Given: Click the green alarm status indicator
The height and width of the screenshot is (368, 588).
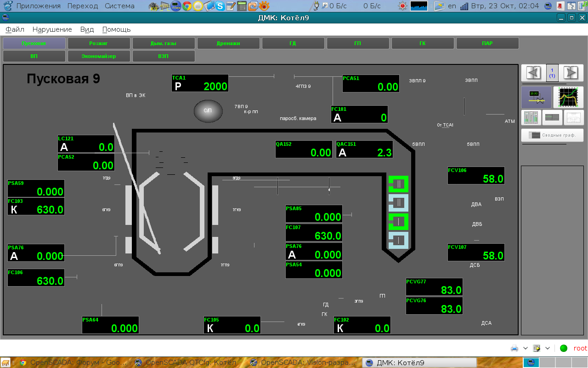Looking at the screenshot, I should point(564,348).
